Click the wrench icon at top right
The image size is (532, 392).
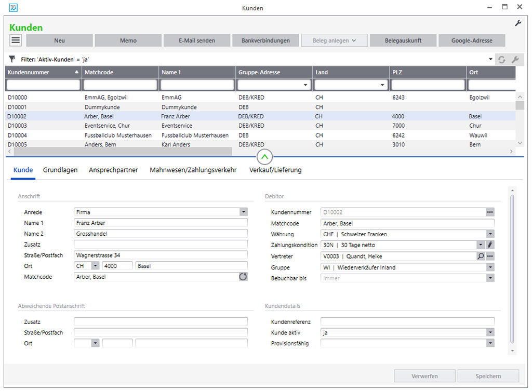pyautogui.click(x=518, y=23)
